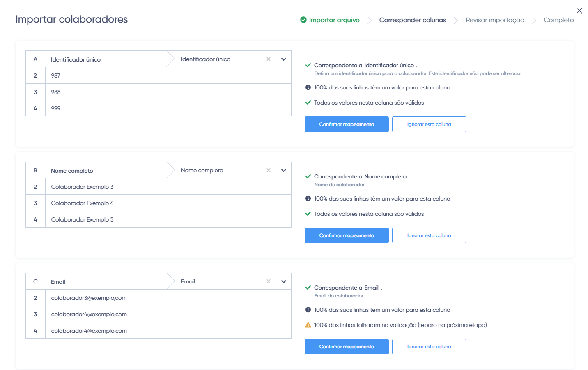
Task: Clear the Email mapping with X icon
Action: 269,281
